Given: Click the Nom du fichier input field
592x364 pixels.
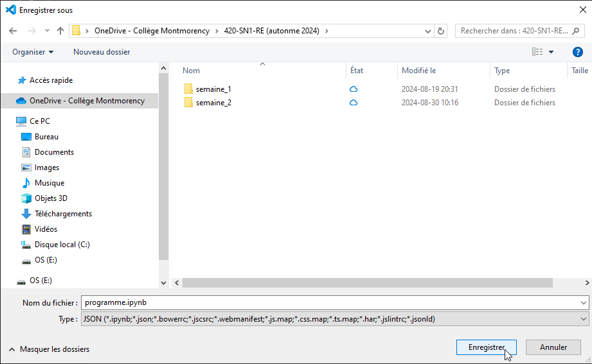Looking at the screenshot, I should 331,303.
